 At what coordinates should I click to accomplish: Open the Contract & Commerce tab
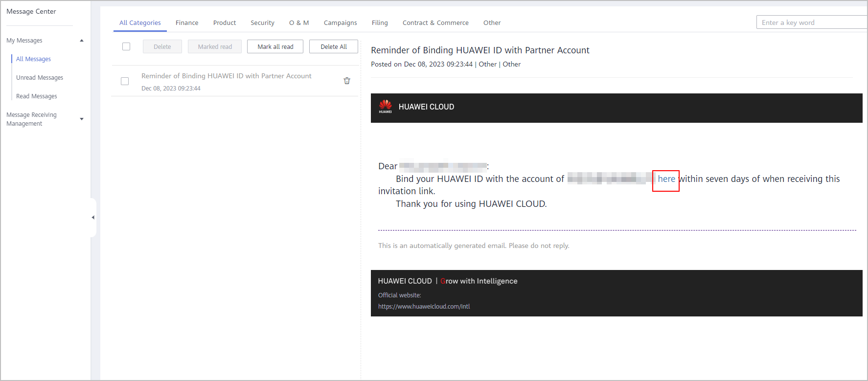coord(435,22)
